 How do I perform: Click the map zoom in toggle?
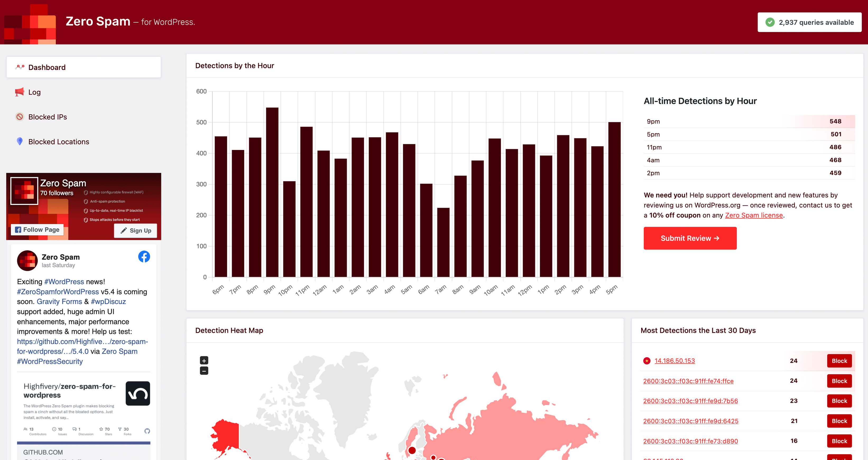204,361
